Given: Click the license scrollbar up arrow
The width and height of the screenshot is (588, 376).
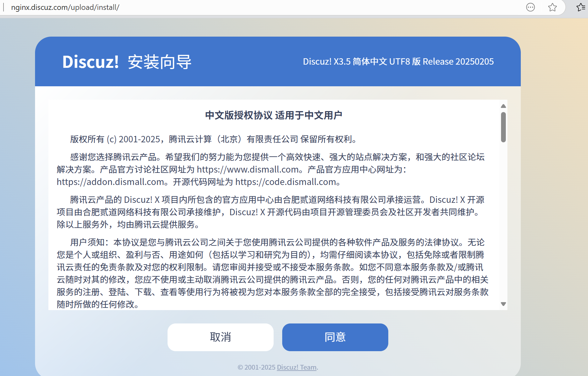Looking at the screenshot, I should point(503,106).
